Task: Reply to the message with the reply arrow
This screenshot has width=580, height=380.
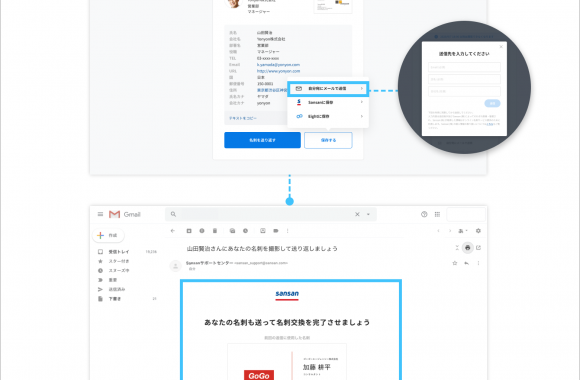Action: point(466,263)
